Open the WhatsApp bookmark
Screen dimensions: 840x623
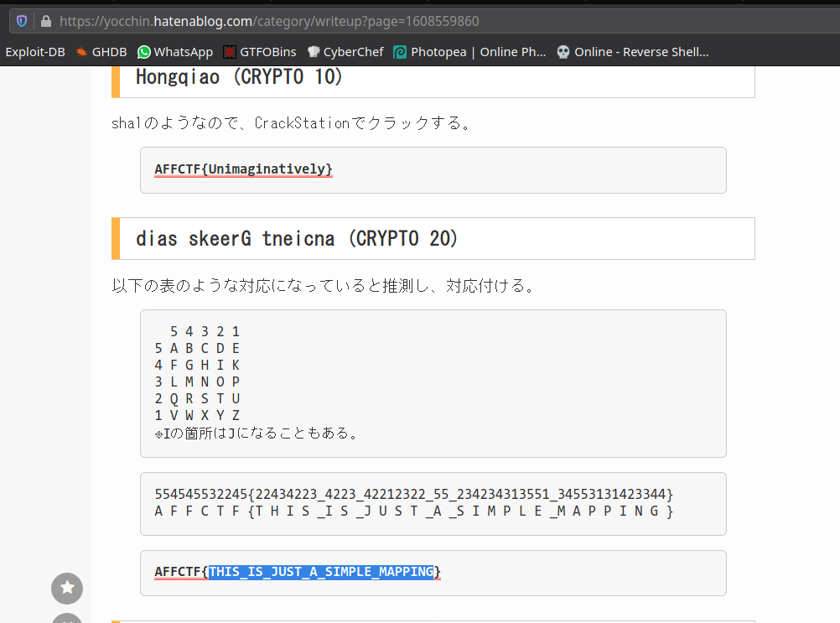(x=175, y=52)
